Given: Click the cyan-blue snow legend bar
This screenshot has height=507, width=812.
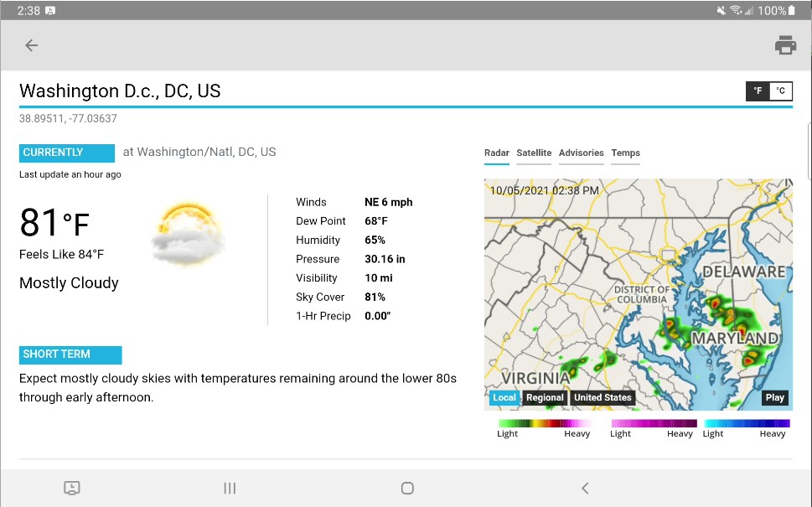Looking at the screenshot, I should pos(747,423).
